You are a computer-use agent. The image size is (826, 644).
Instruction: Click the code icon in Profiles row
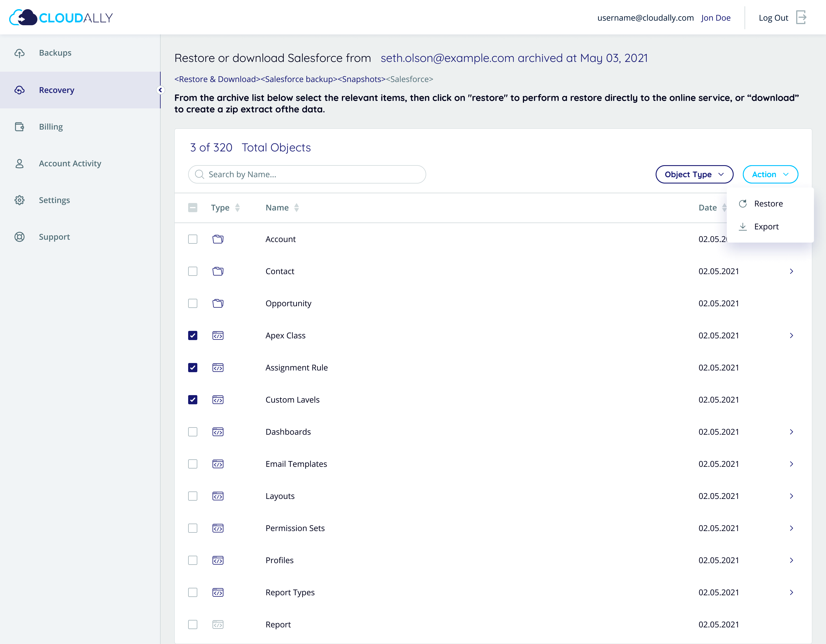218,561
